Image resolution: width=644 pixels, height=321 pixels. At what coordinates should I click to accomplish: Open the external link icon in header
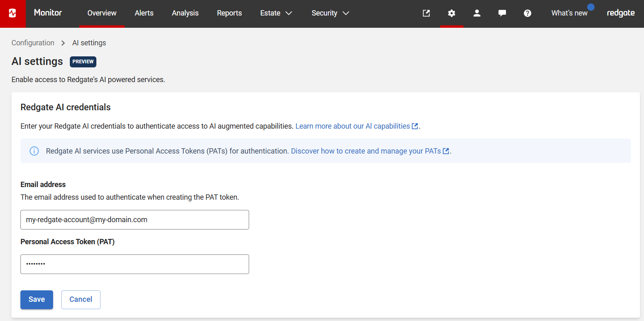(426, 13)
